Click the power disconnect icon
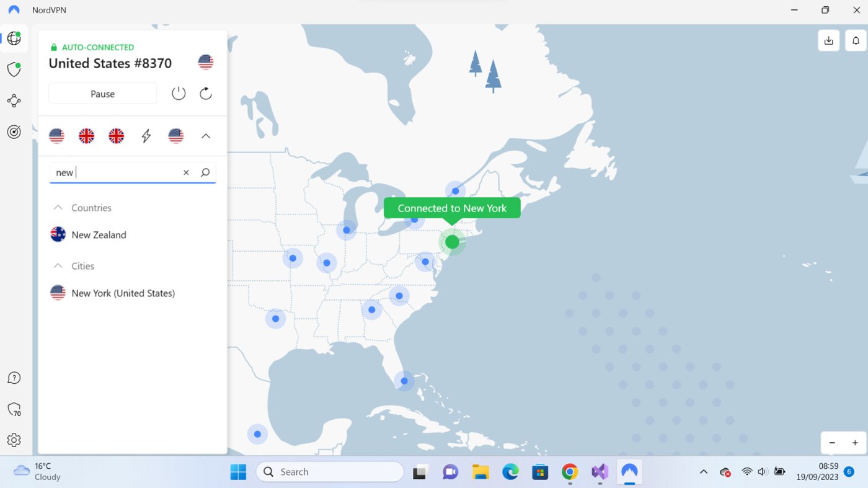Screen dimensions: 868x488 [179, 94]
